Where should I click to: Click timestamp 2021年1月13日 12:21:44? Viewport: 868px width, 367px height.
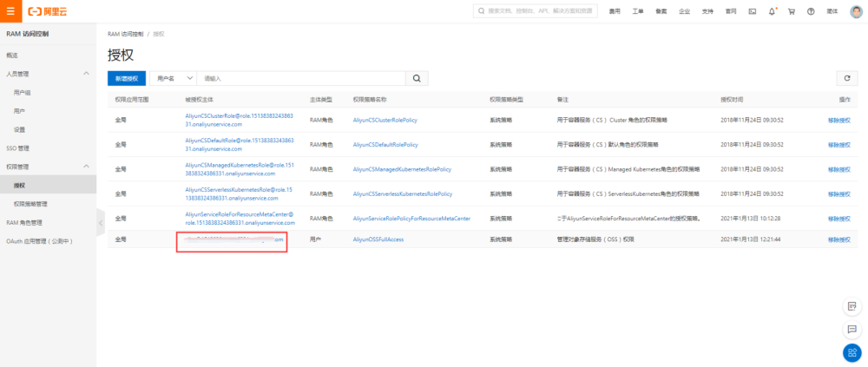click(x=751, y=239)
